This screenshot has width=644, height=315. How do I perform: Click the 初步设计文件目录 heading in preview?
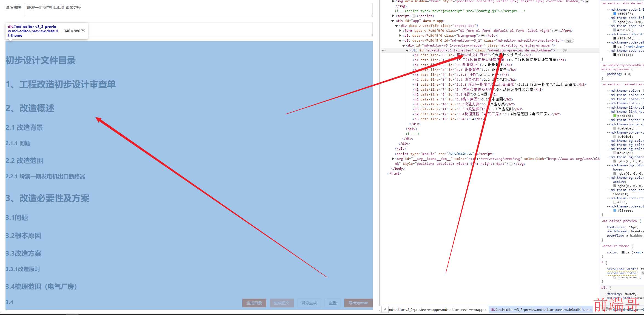[x=41, y=60]
